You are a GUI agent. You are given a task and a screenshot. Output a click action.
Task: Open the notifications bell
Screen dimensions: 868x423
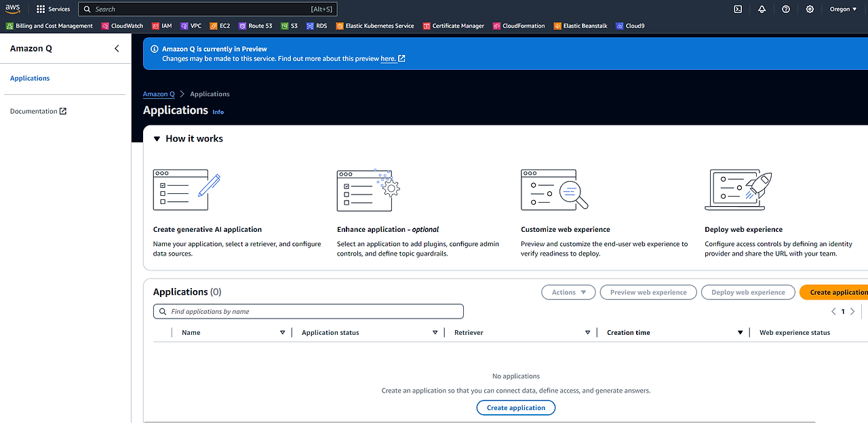[x=762, y=9]
